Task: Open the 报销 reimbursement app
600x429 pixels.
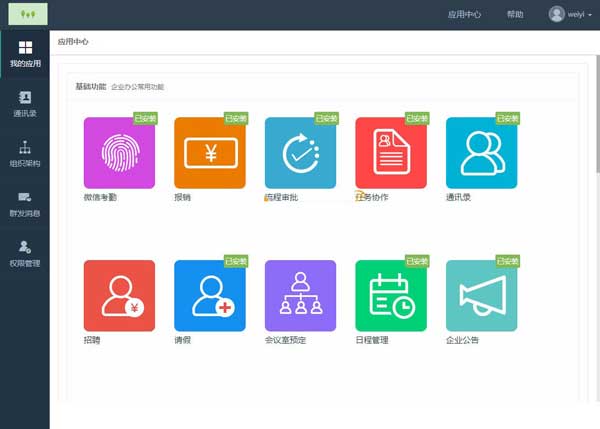Action: 210,153
